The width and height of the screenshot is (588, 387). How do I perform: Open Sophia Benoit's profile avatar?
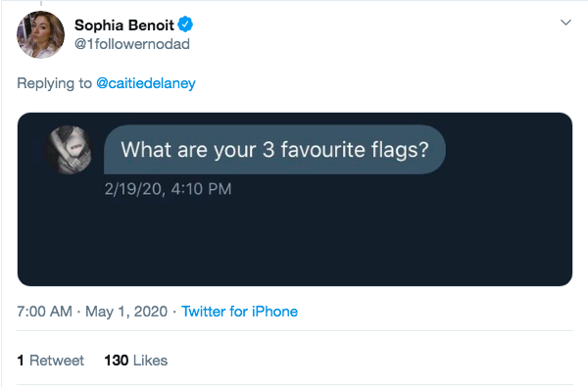point(40,34)
